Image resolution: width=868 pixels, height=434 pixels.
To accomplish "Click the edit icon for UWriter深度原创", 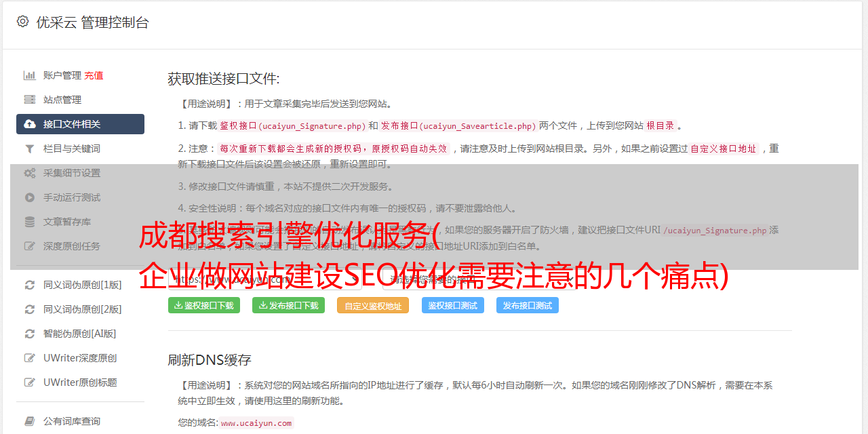I will (30, 358).
